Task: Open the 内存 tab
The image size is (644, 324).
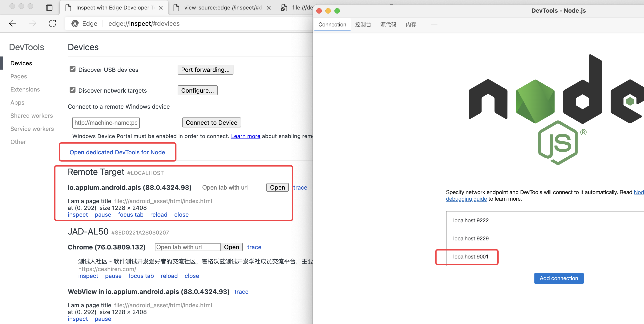Action: 411,24
